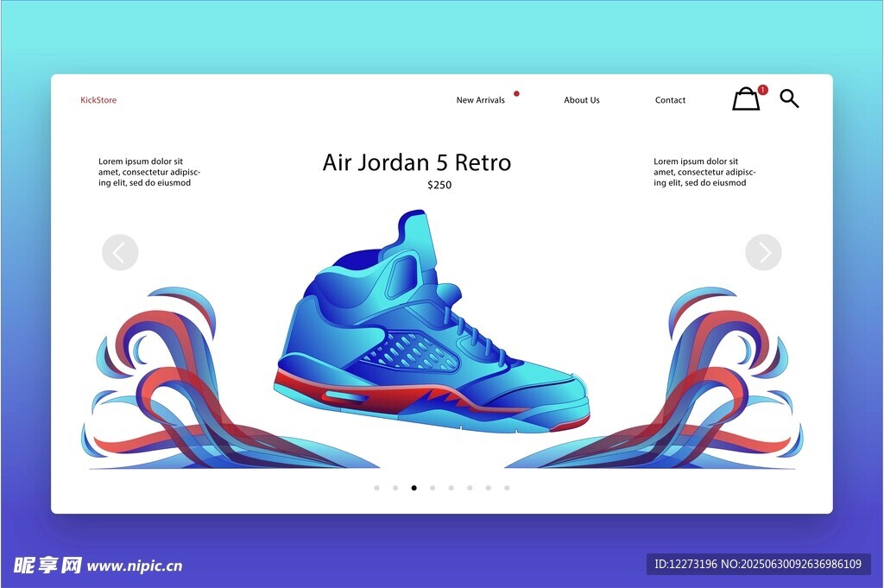Click the red New Arrivals notification dot
This screenshot has height=588, width=884.
coord(516,93)
